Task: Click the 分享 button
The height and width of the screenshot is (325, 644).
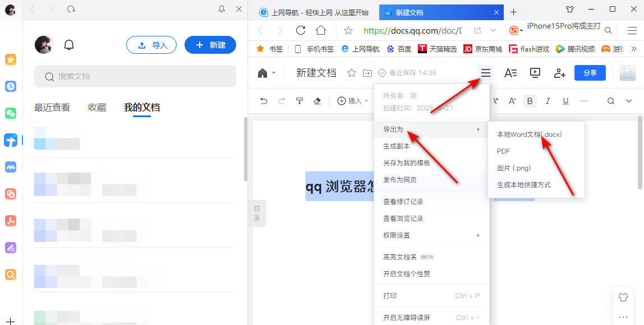Action: pyautogui.click(x=590, y=72)
